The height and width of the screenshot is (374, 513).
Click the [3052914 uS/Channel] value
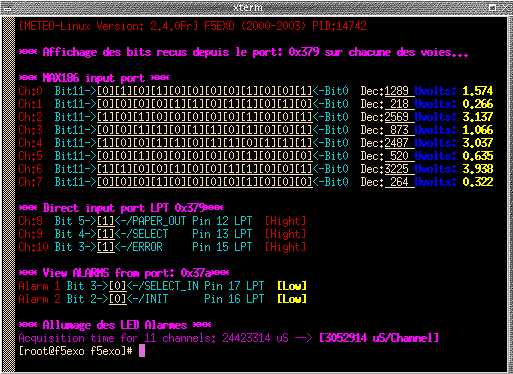(x=379, y=338)
